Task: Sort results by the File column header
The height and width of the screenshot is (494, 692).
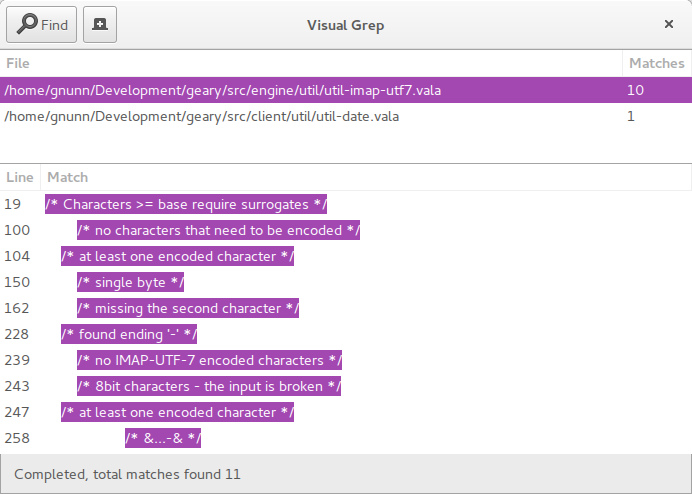Action: 311,63
